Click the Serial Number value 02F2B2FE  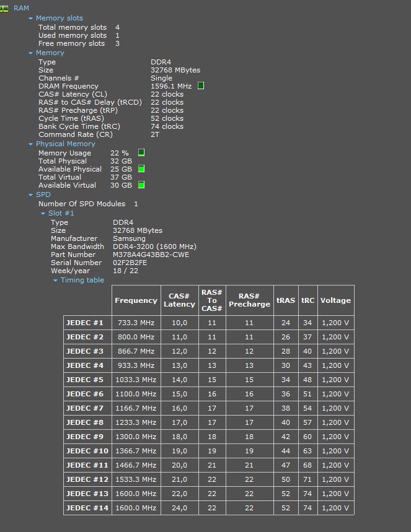tap(130, 263)
